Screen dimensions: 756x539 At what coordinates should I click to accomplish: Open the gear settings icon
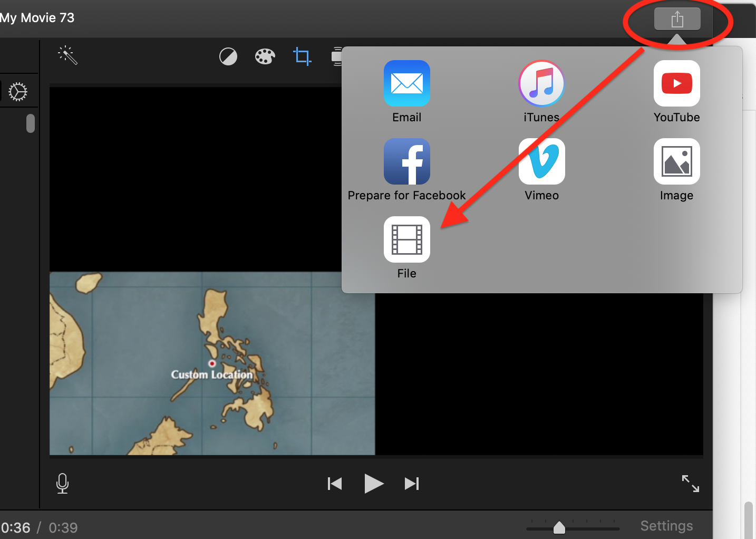(x=18, y=92)
